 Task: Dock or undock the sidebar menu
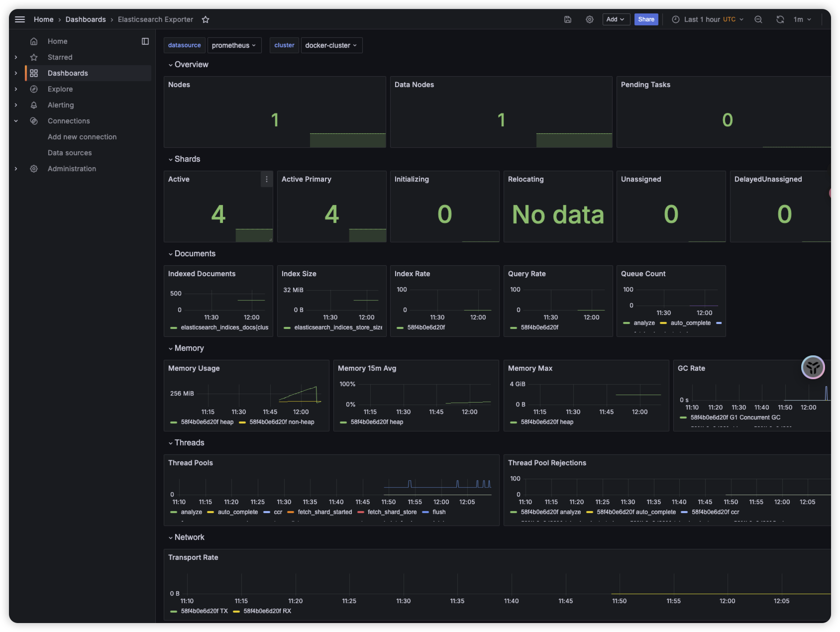(x=145, y=41)
